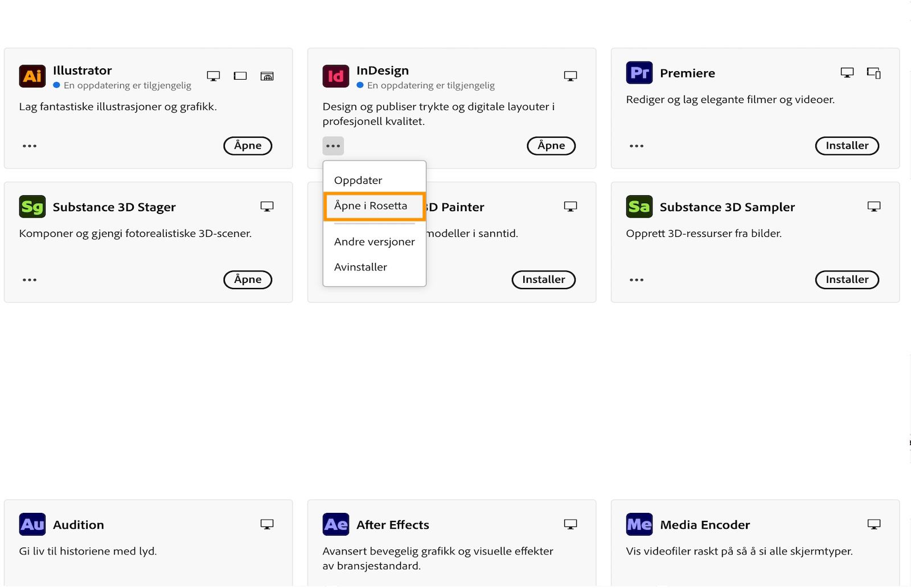The width and height of the screenshot is (911, 588).
Task: Open Illustrator's more options menu
Action: pyautogui.click(x=30, y=146)
